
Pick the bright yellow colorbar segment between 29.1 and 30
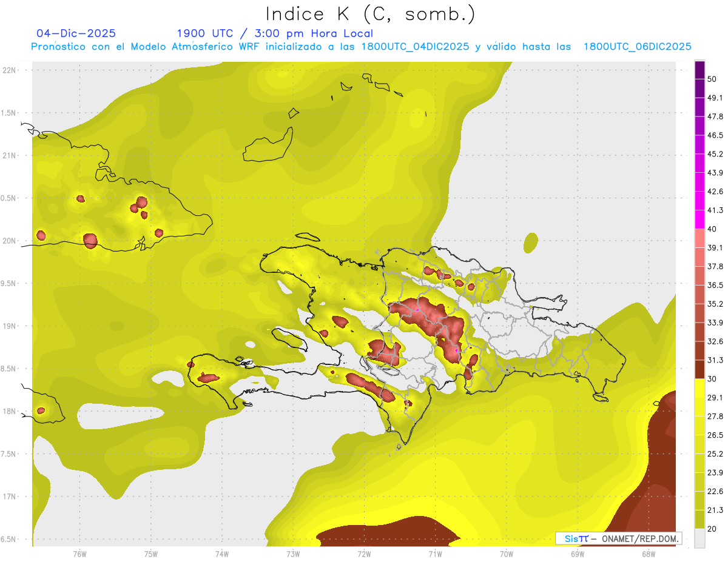pos(699,388)
